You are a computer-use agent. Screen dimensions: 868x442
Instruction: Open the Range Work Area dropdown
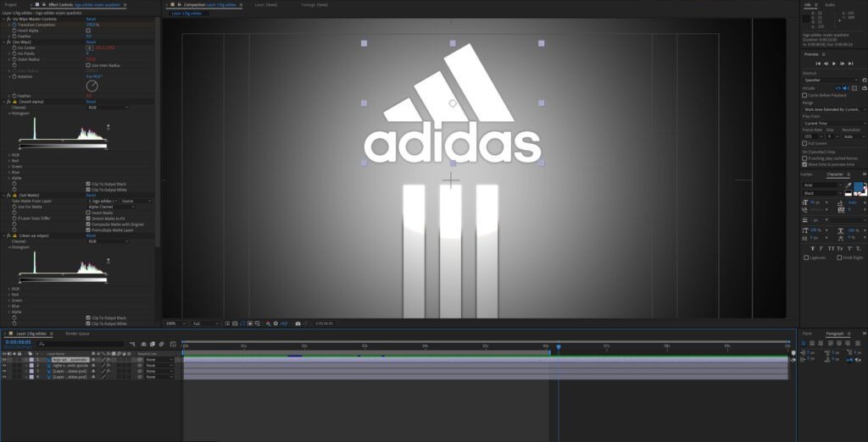835,109
